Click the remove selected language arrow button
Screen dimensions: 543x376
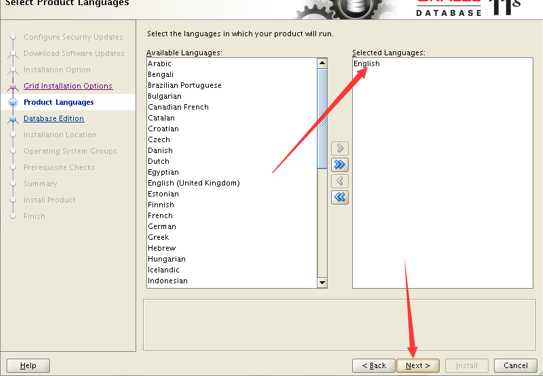point(340,181)
